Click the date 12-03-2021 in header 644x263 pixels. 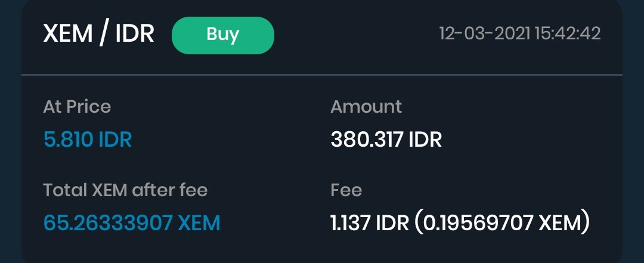pyautogui.click(x=485, y=34)
